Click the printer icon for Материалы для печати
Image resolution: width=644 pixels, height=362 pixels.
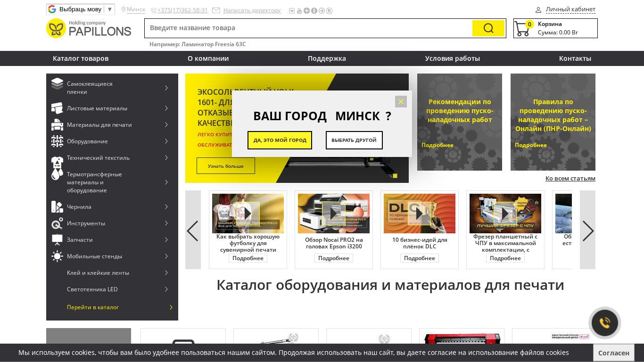[x=57, y=125]
